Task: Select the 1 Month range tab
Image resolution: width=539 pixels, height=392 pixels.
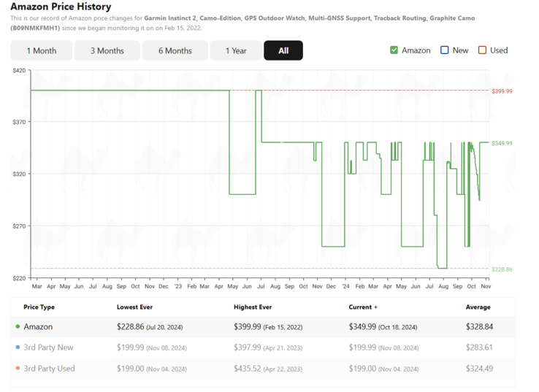Action: 41,50
